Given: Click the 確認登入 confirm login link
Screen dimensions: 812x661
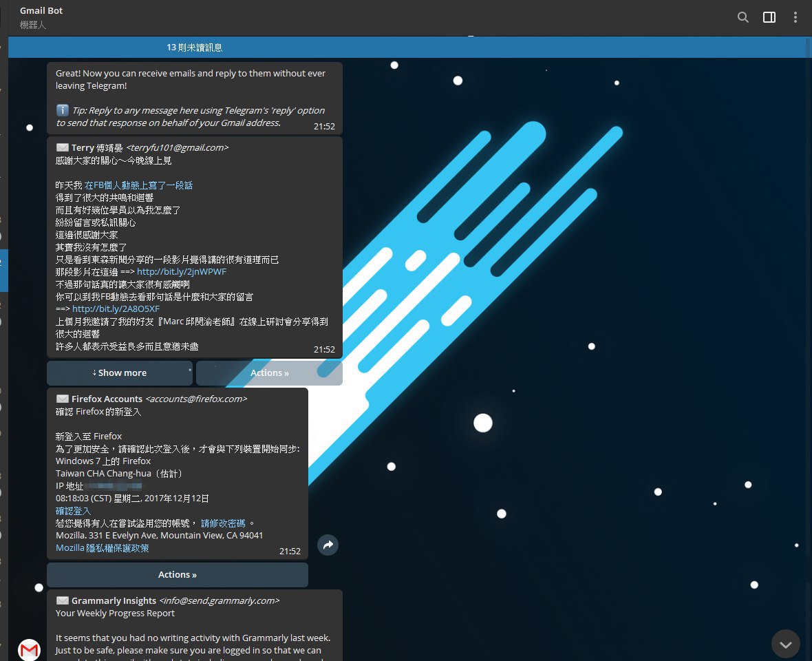Looking at the screenshot, I should tap(73, 511).
